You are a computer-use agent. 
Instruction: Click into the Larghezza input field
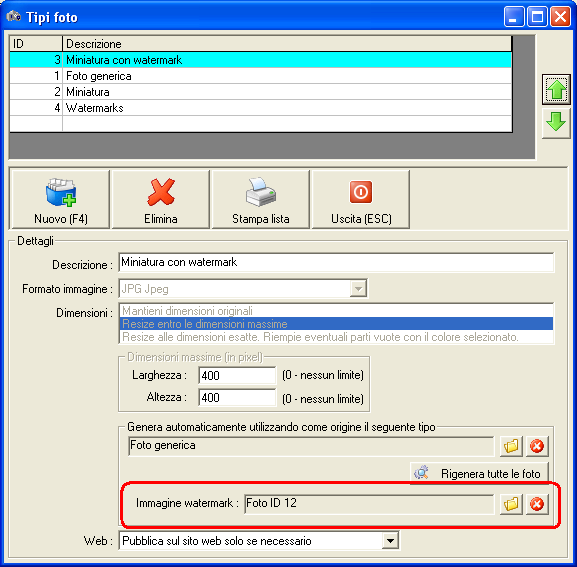[237, 376]
